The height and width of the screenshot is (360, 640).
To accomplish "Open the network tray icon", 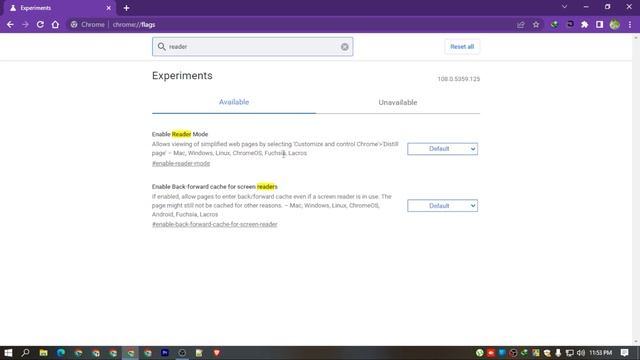I will (x=569, y=353).
